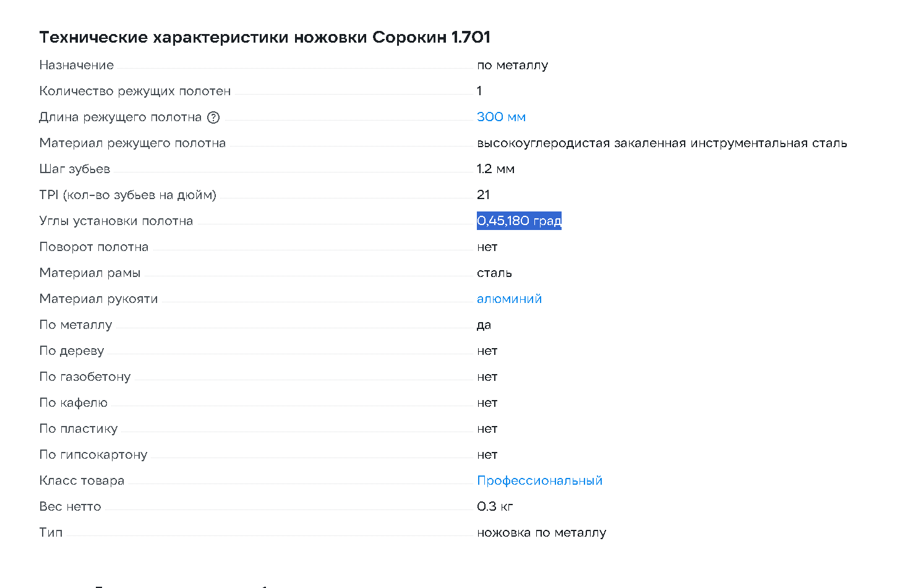Viewport: 916px width, 588px height.
Task: Open the Профессиональный product class link
Action: coord(539,480)
